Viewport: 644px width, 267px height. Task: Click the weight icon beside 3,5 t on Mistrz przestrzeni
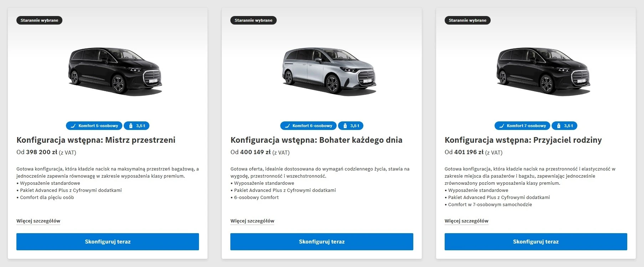coord(131,126)
